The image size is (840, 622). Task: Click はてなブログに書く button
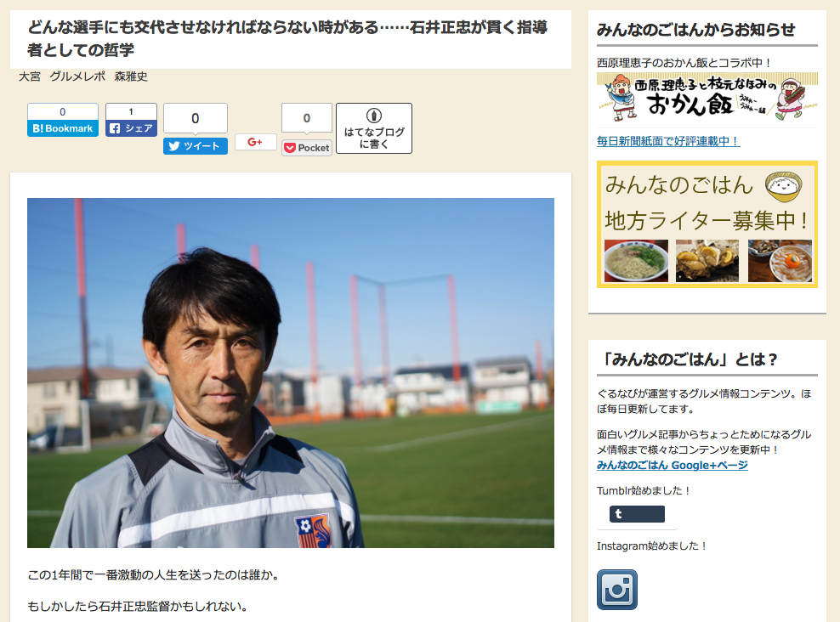374,128
